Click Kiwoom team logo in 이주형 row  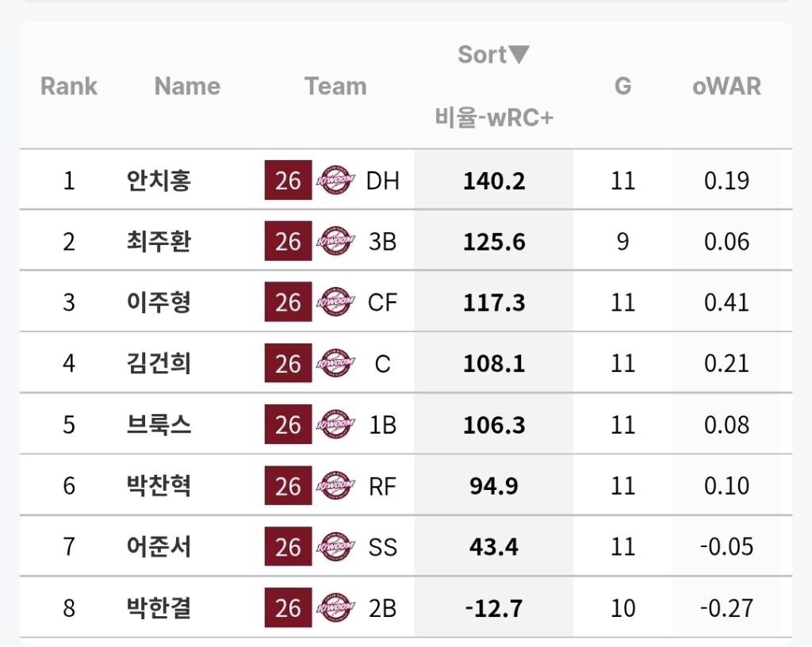coord(335,303)
